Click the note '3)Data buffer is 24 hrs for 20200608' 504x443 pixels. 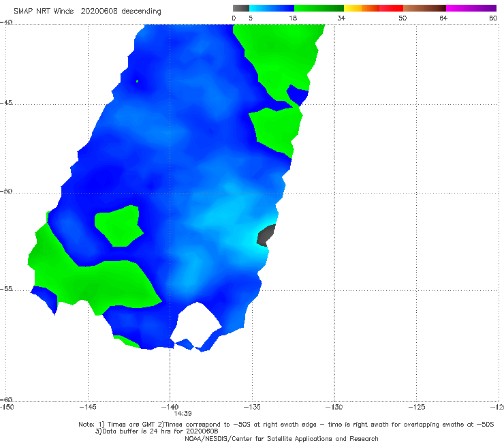157,431
